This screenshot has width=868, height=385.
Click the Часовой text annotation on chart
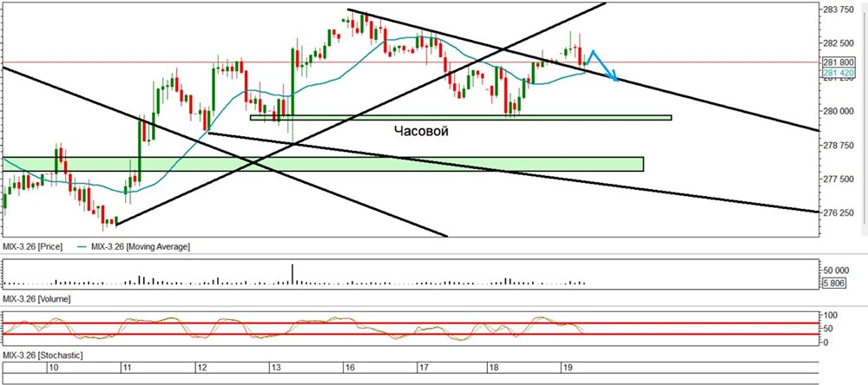[421, 131]
